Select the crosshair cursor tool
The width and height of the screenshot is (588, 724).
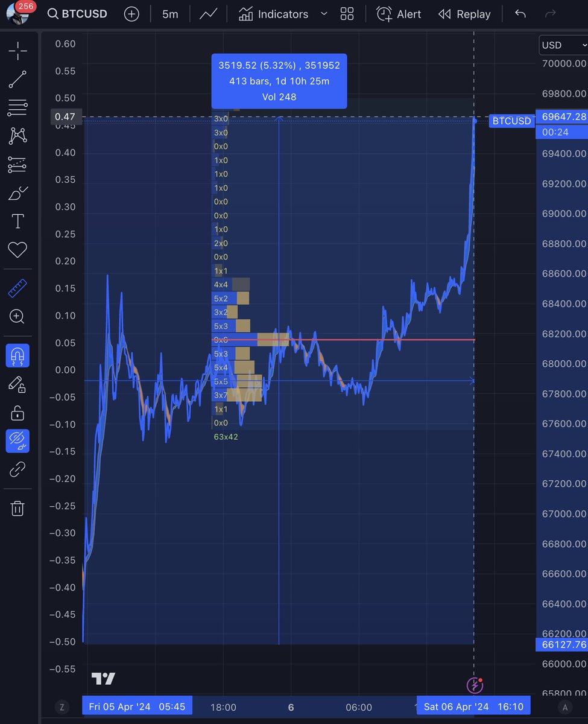coord(17,51)
